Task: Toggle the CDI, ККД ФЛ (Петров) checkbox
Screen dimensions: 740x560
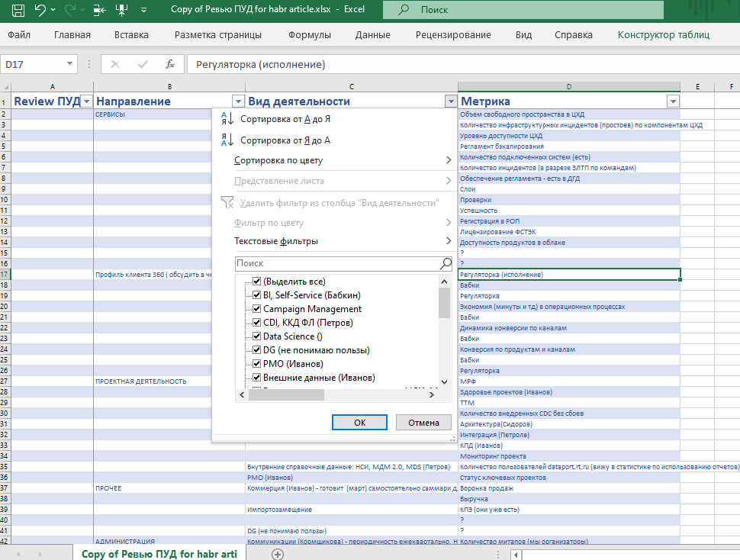Action: 257,322
